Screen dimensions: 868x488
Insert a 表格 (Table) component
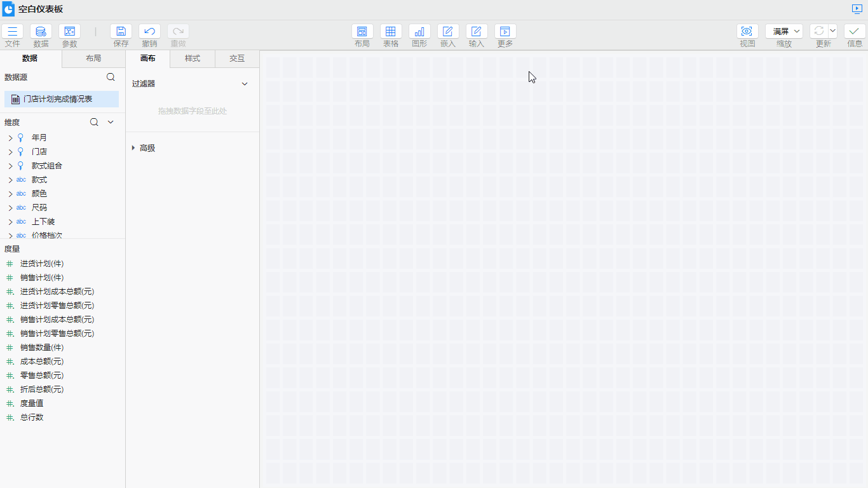(391, 32)
